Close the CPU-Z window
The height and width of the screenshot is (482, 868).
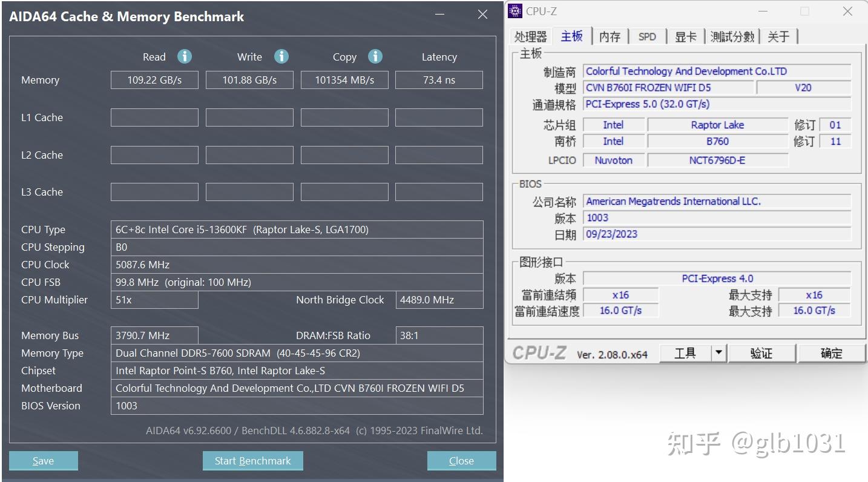[x=847, y=11]
